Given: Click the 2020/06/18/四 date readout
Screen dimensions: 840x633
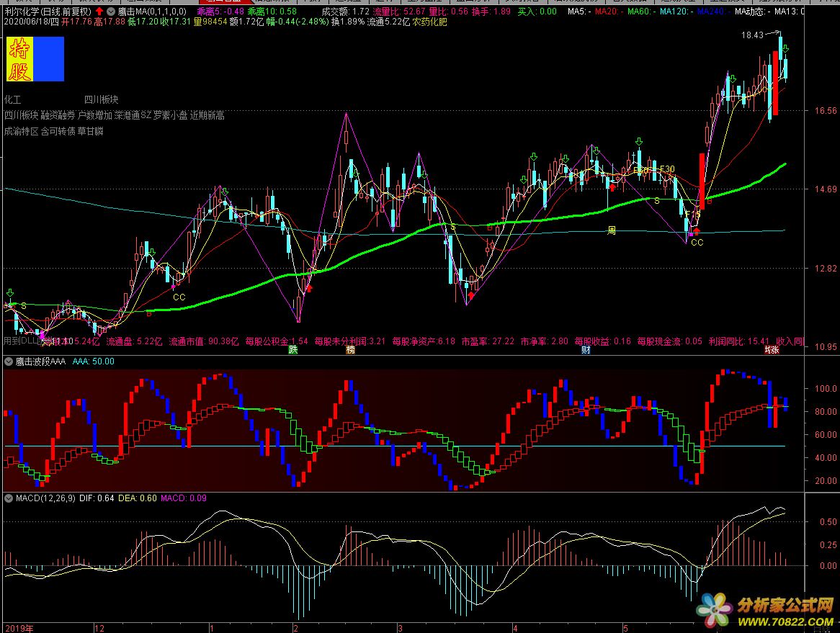Looking at the screenshot, I should (31, 22).
